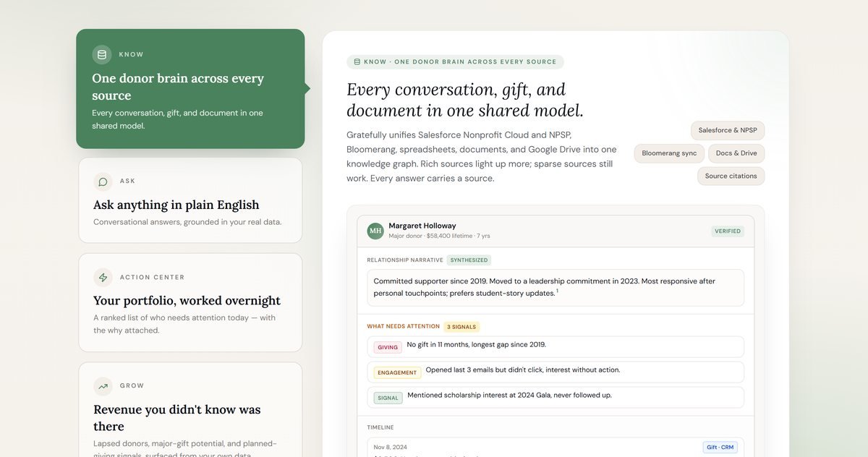Select the 'One donor brain across every source' tab
The height and width of the screenshot is (457, 868).
[190, 89]
